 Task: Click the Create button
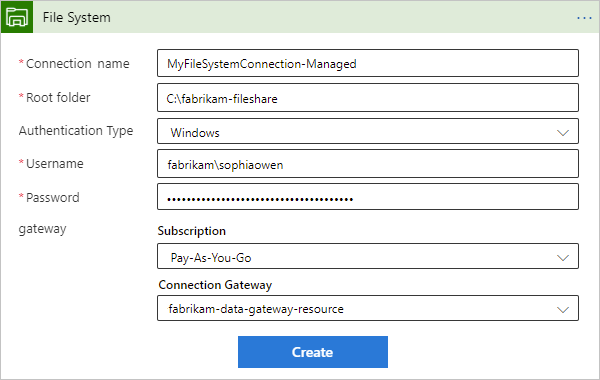(313, 352)
